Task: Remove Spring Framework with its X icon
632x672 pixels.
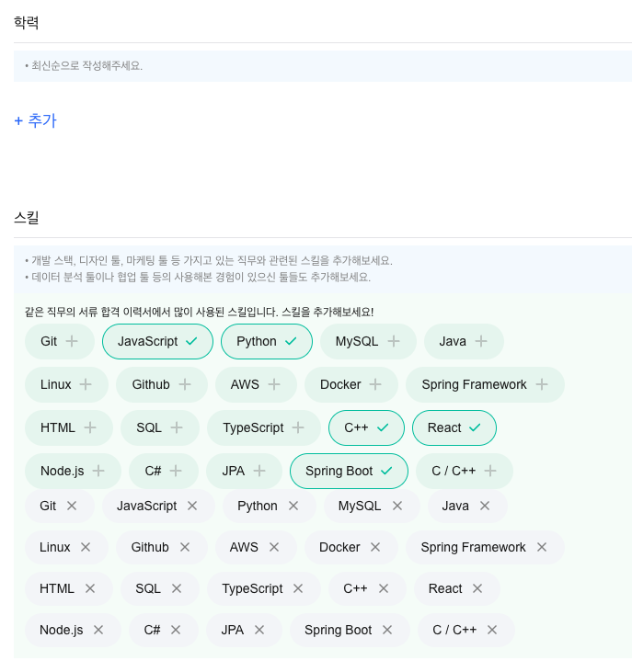Action: tap(542, 547)
